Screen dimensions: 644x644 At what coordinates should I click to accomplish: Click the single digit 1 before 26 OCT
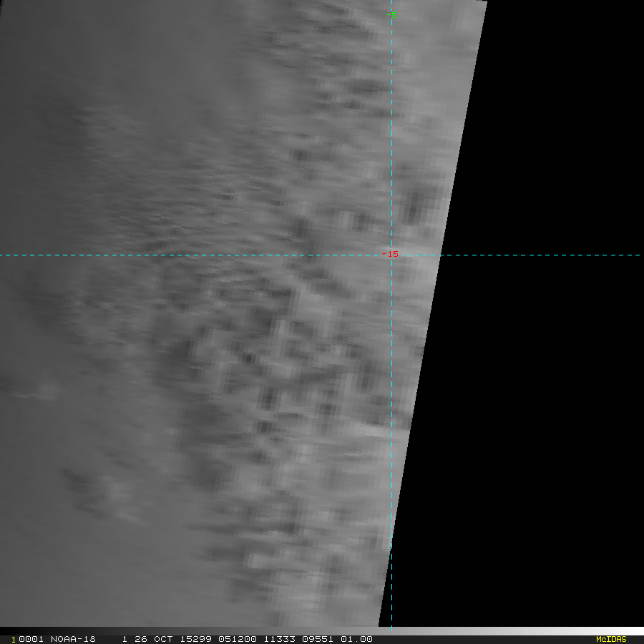coord(125,639)
